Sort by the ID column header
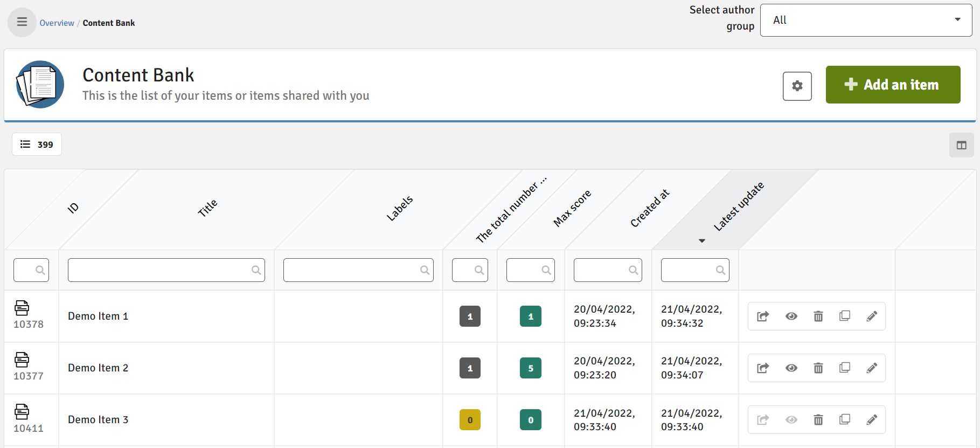The image size is (980, 448). 73,208
